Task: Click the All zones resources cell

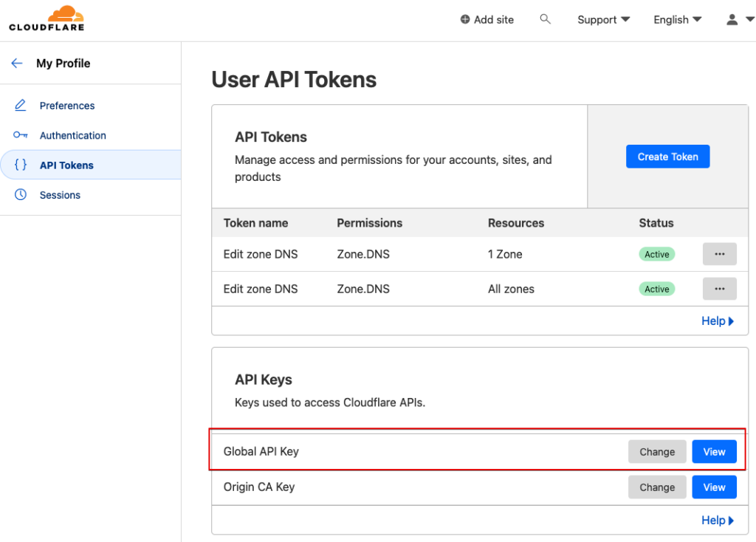Action: (511, 289)
